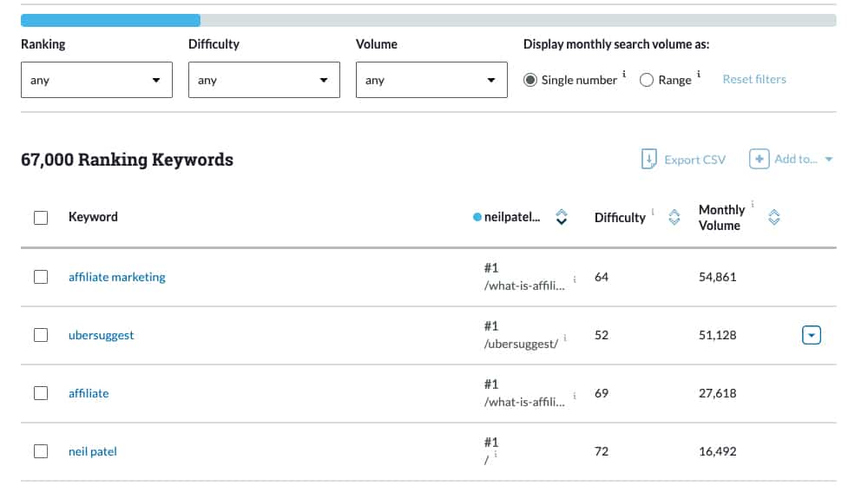This screenshot has width=868, height=486.
Task: Click info icon in the affiliate row URL
Action: tap(575, 396)
